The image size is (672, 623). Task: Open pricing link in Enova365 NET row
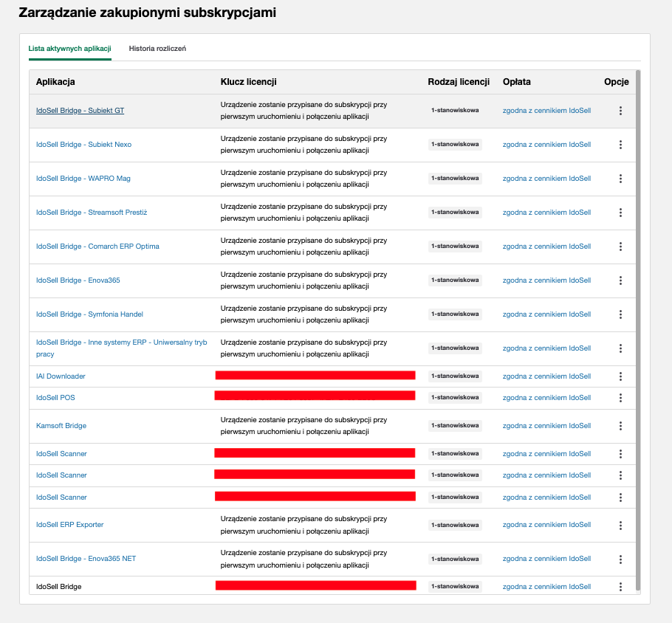(546, 558)
